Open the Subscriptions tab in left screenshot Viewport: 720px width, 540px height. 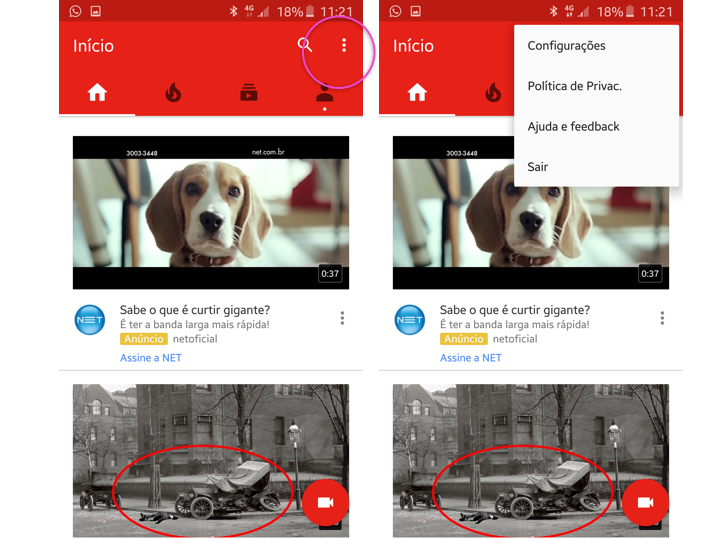[x=249, y=92]
